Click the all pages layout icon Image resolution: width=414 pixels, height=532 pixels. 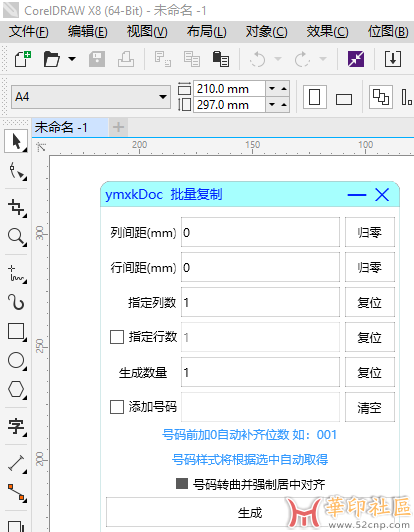point(381,97)
